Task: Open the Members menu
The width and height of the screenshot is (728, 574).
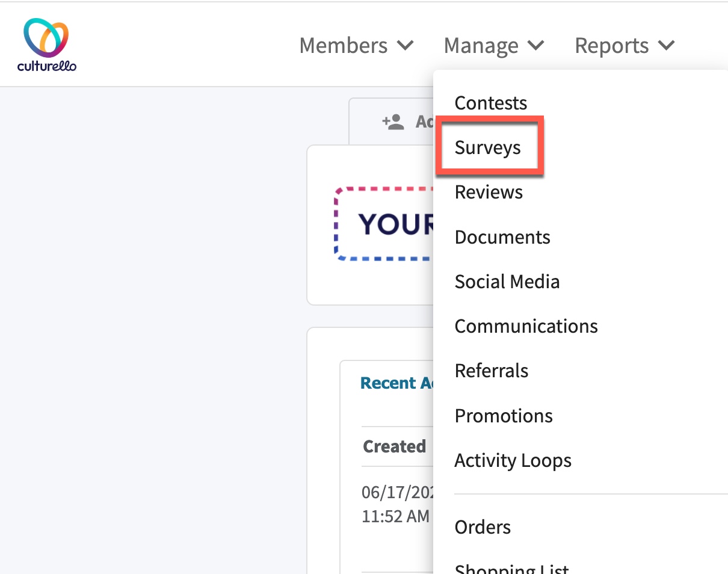Action: 356,46
